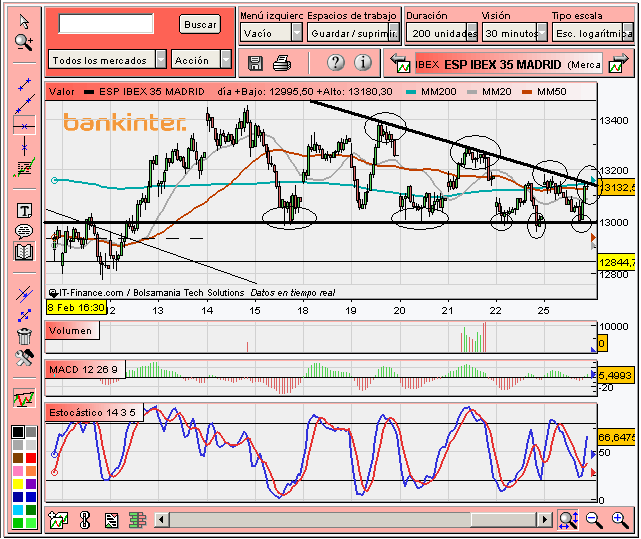Click the Volumen panel label
This screenshot has width=641, height=539.
click(71, 330)
